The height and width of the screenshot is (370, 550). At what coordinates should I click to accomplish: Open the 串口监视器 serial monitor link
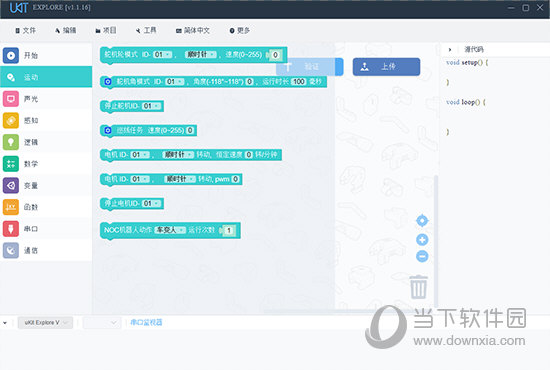coord(146,322)
